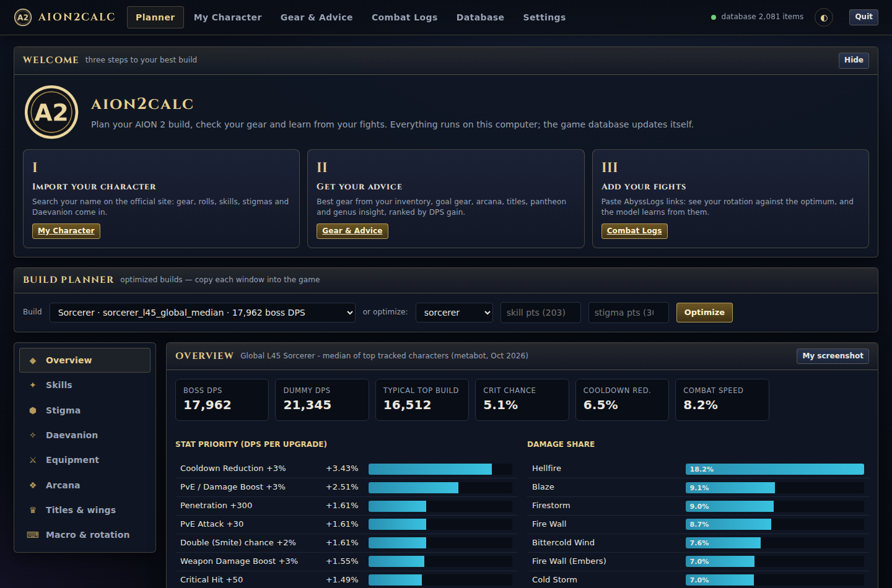This screenshot has width=892, height=588.
Task: Open the Build selection dropdown
Action: coord(203,313)
